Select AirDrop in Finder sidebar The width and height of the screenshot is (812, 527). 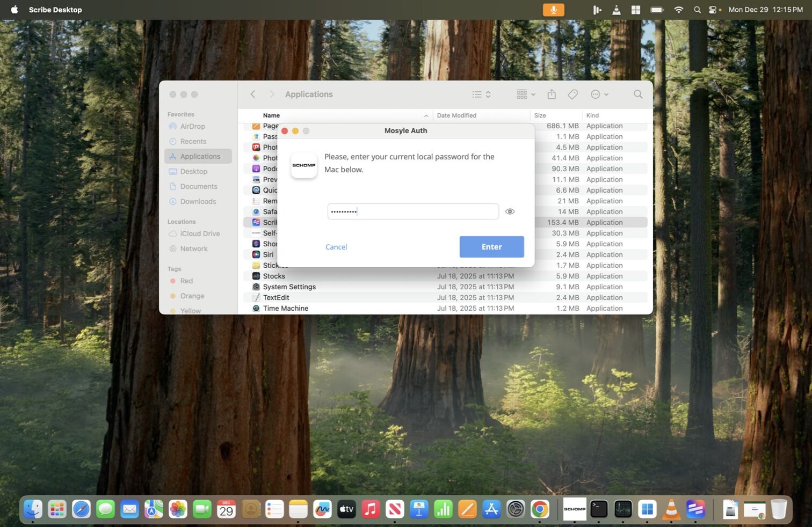[192, 127]
